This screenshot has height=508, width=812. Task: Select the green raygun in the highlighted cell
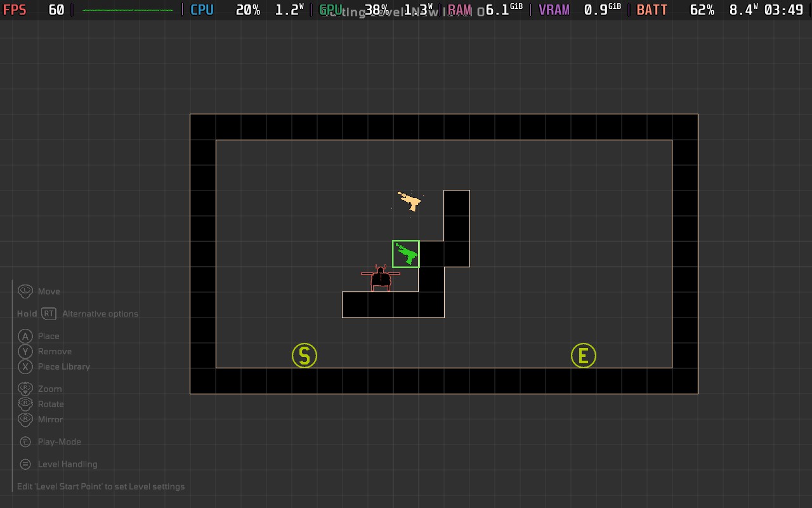tap(406, 254)
